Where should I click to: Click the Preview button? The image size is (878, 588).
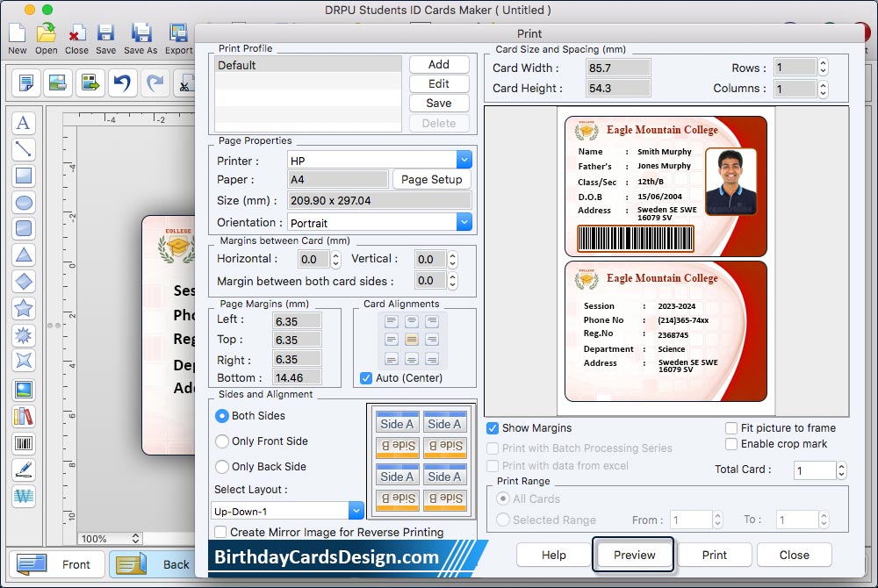(634, 555)
